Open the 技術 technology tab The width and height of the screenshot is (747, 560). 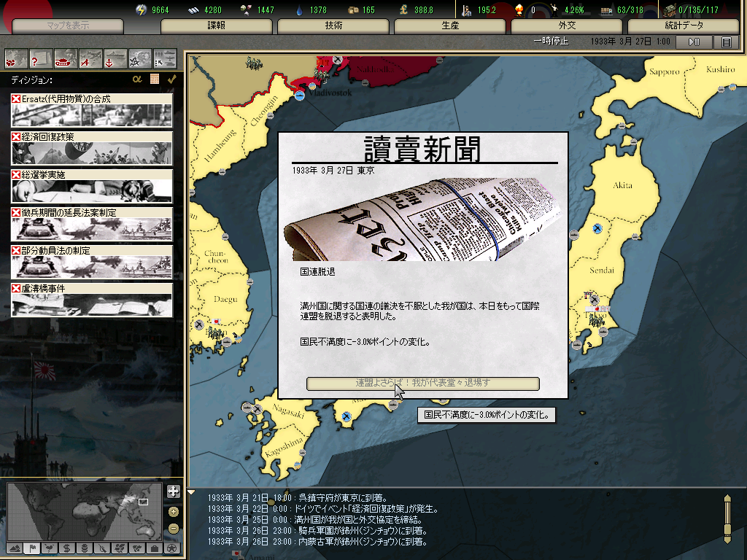pyautogui.click(x=333, y=26)
